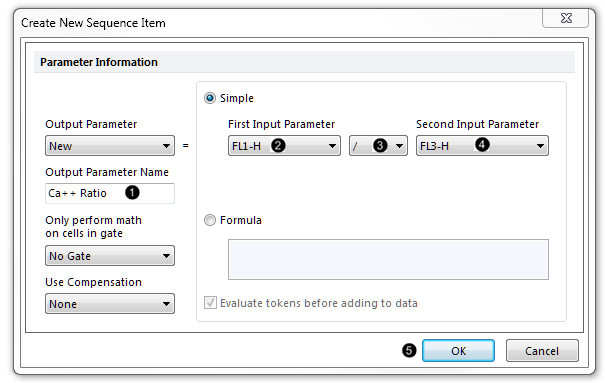Click the Second Input Parameter label

(477, 124)
